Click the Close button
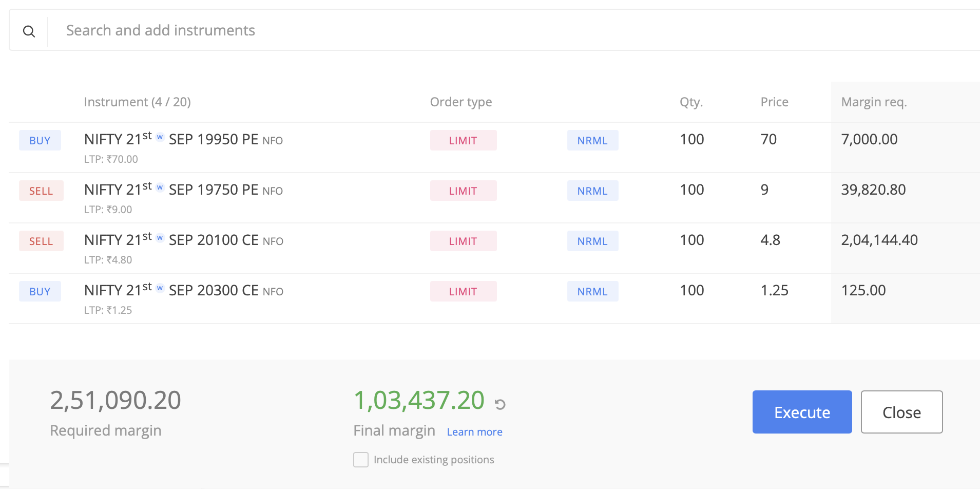 [x=901, y=412]
